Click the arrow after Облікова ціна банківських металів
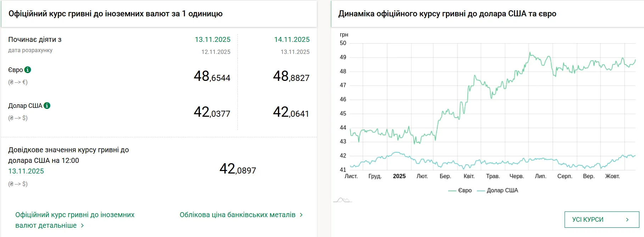This screenshot has height=237, width=644. pos(301,215)
